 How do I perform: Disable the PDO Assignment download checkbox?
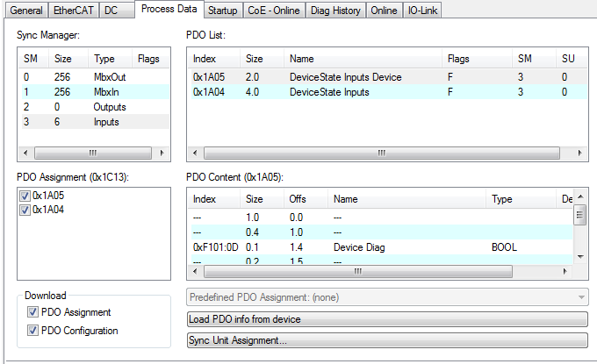click(32, 312)
